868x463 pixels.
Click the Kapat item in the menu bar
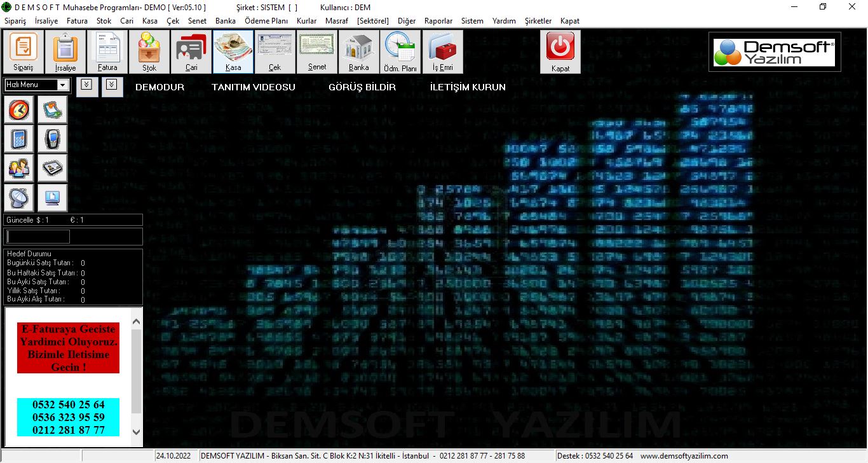570,21
